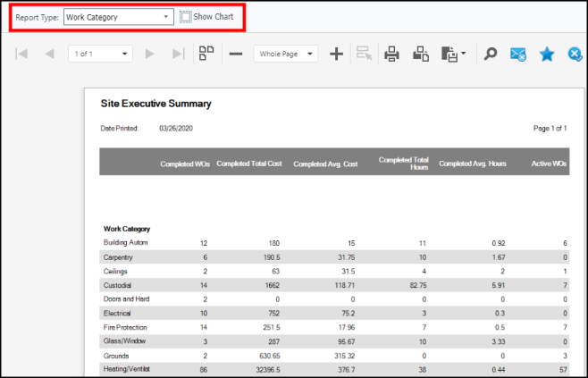Click Fire Protection avg cost 17.96

[x=347, y=327]
